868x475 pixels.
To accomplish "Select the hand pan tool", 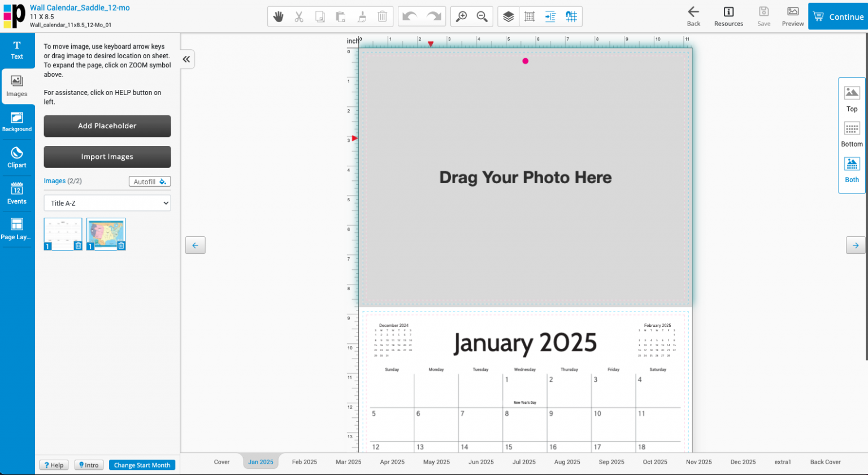I will (x=278, y=17).
